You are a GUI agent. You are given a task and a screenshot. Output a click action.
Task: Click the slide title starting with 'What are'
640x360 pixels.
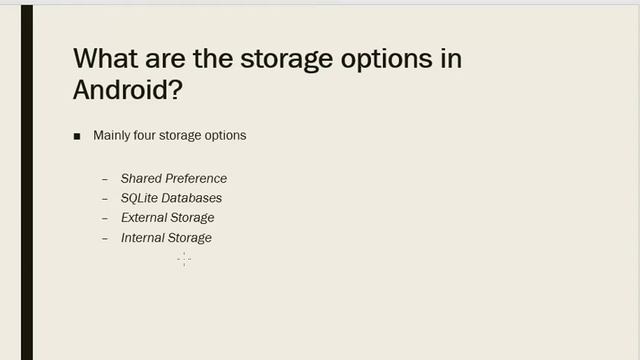coord(267,74)
